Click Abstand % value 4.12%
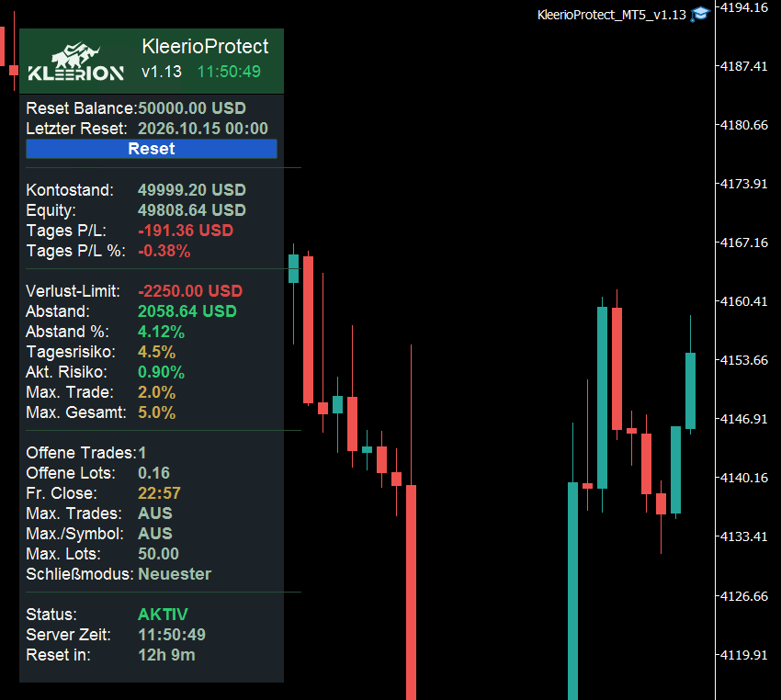This screenshot has width=781, height=700. [x=161, y=332]
